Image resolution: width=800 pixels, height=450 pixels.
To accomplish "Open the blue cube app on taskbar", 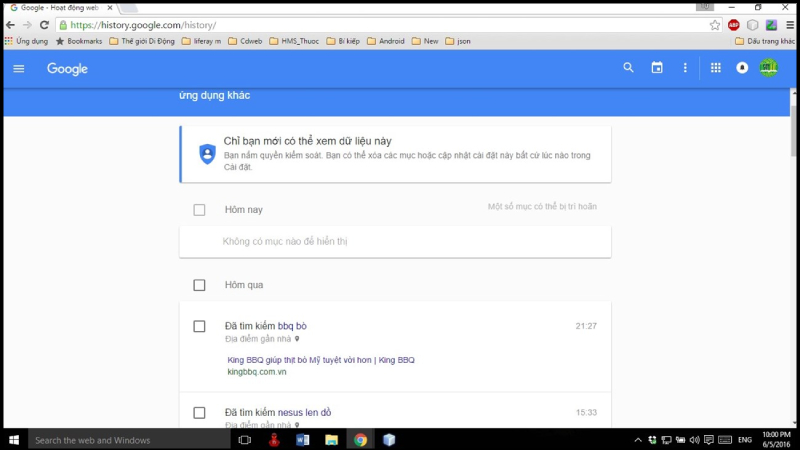I will tap(389, 440).
